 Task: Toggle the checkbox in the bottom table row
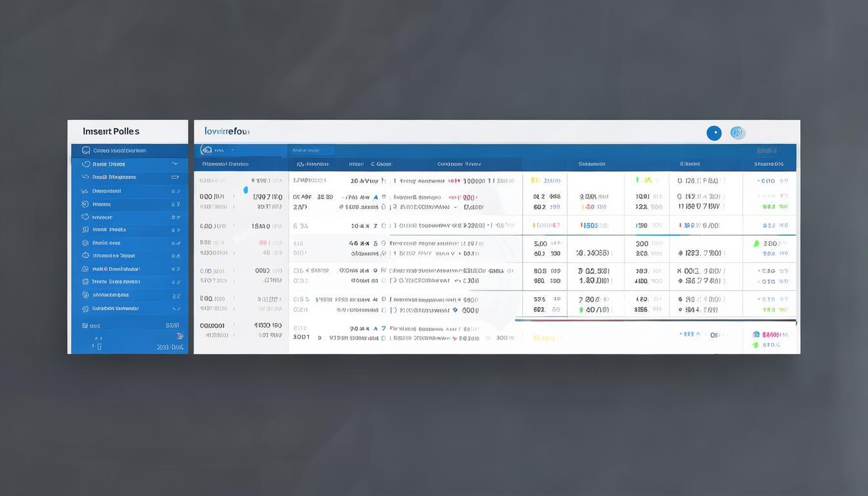(x=384, y=337)
